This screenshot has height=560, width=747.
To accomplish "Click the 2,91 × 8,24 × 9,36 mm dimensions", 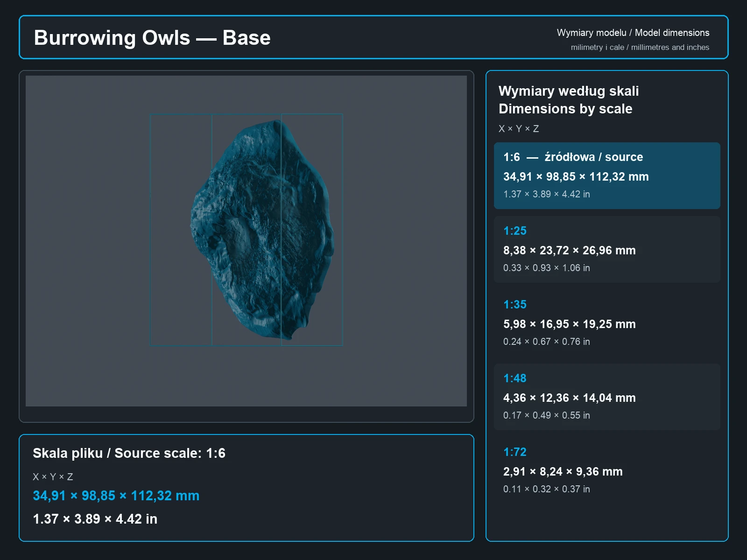I will 563,472.
